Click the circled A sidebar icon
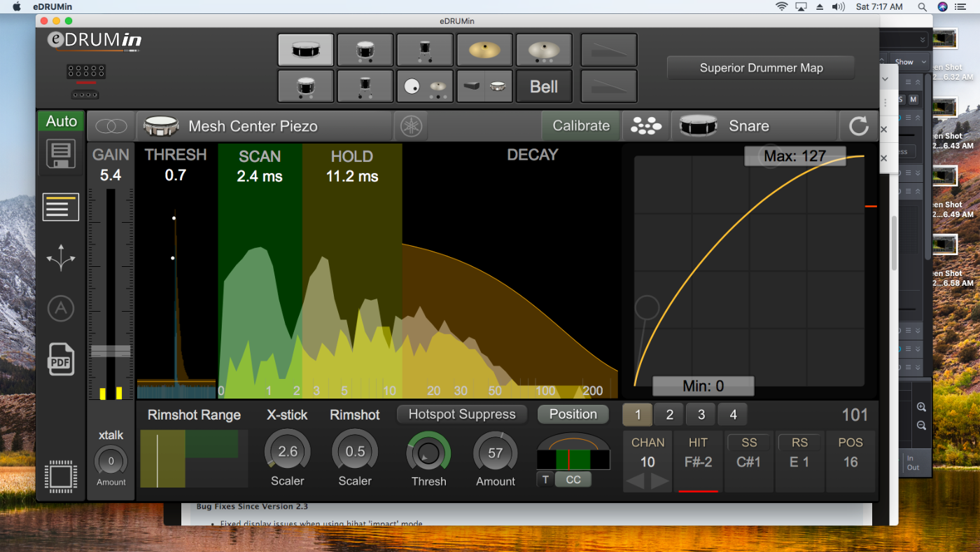Viewport: 980px width, 552px height. click(61, 308)
